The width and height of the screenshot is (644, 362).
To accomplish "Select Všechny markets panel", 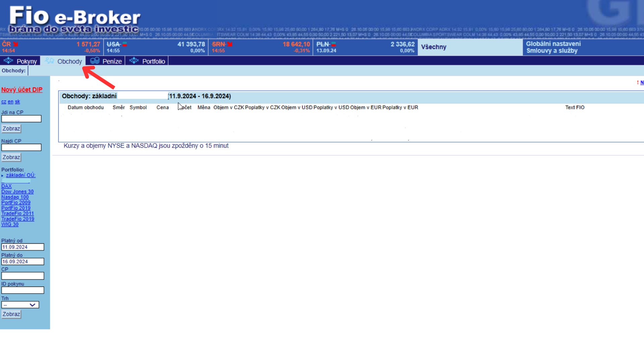I will coord(434,47).
